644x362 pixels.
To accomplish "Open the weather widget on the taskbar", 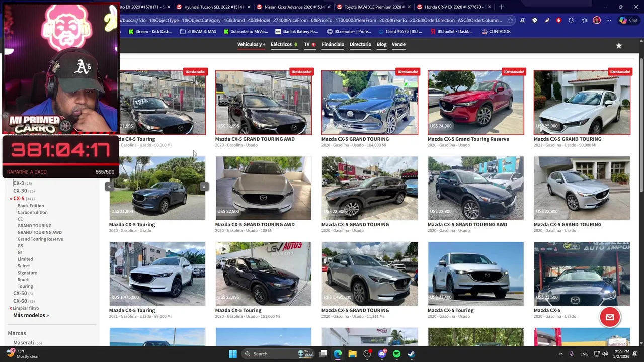I will [23, 353].
